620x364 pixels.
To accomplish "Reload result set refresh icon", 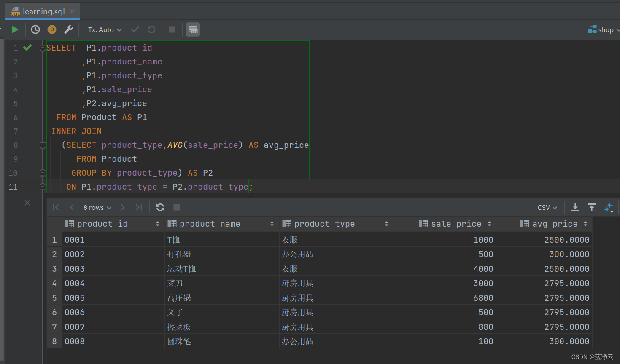I will pos(160,207).
